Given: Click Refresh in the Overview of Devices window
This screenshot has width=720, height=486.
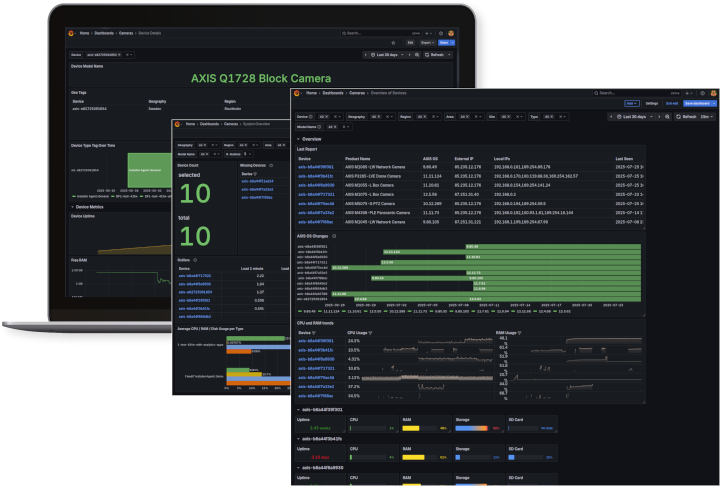Looking at the screenshot, I should (x=687, y=117).
